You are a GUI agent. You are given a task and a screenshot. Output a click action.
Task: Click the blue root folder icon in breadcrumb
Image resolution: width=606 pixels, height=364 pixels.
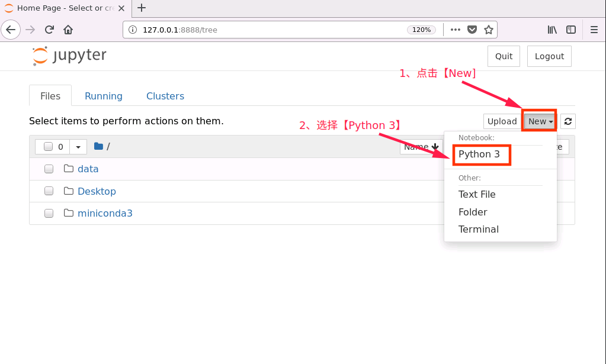tap(98, 146)
